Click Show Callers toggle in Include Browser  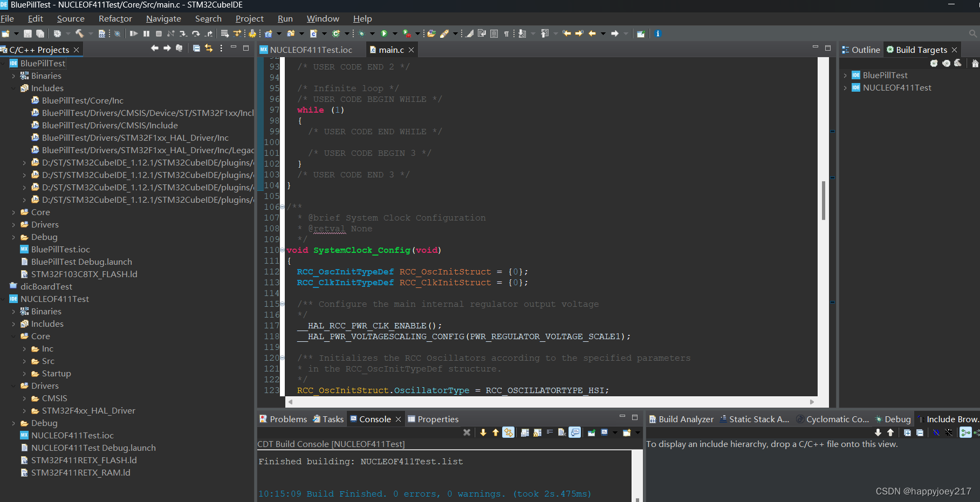point(965,432)
